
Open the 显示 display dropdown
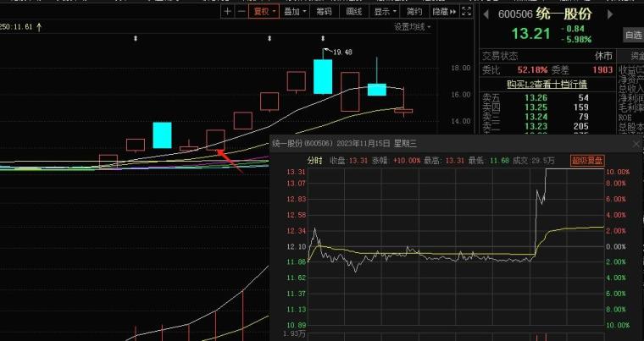click(385, 12)
